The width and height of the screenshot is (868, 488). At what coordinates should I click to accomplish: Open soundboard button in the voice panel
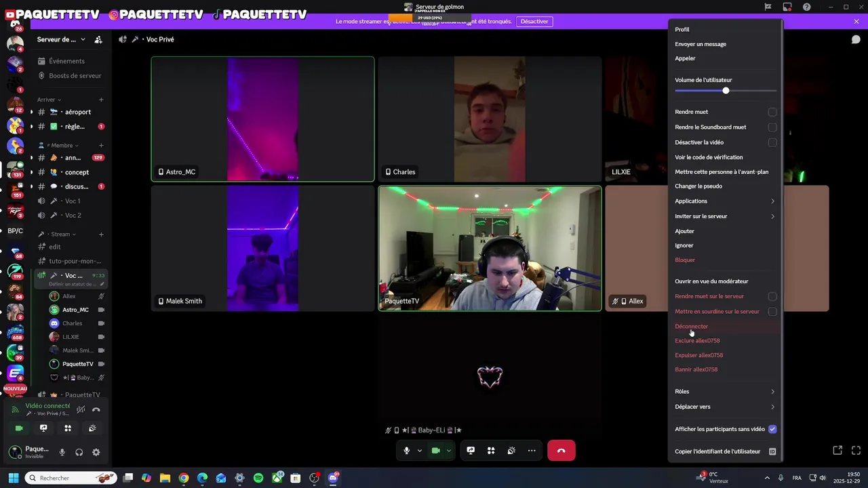pos(92,428)
